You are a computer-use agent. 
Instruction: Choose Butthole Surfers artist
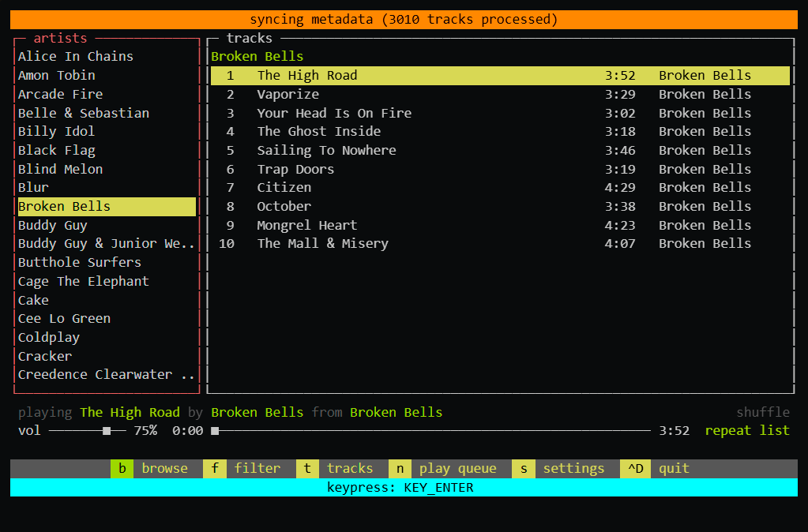[107, 263]
